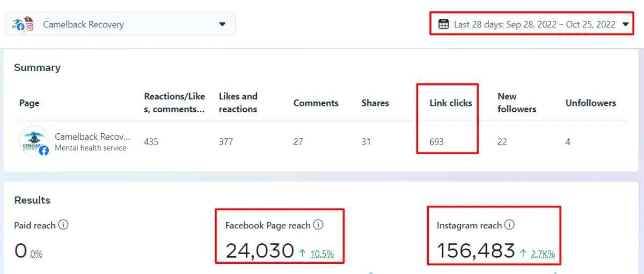Click the 0% paid reach change link
Viewport: 644px width, 274px height.
click(x=36, y=254)
